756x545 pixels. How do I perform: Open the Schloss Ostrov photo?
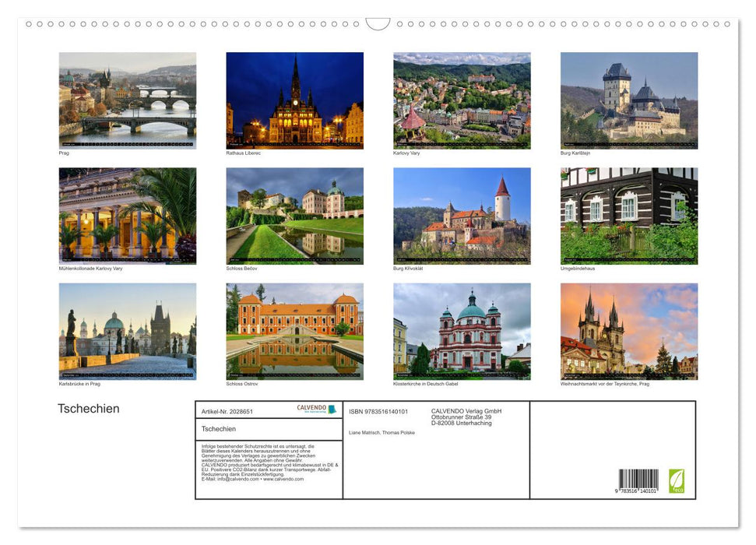coord(295,330)
